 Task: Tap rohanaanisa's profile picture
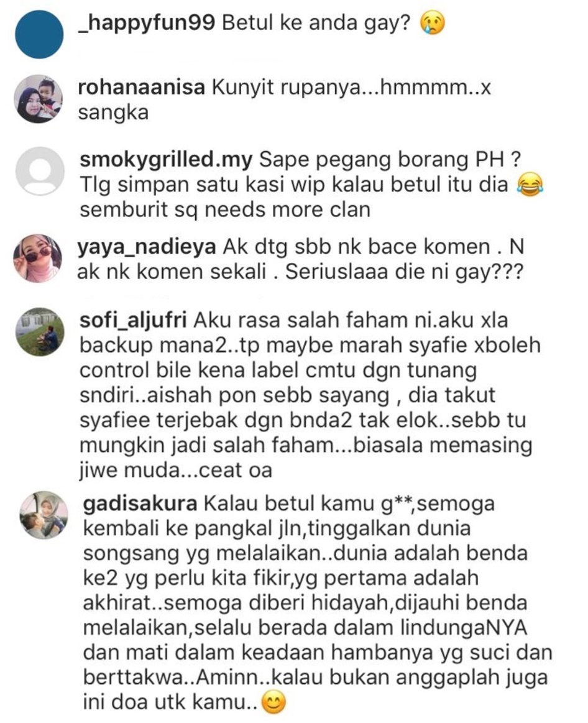39,99
